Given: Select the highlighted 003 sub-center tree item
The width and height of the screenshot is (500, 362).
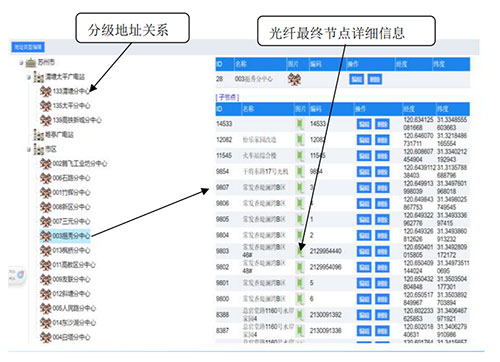Looking at the screenshot, I should [x=65, y=236].
